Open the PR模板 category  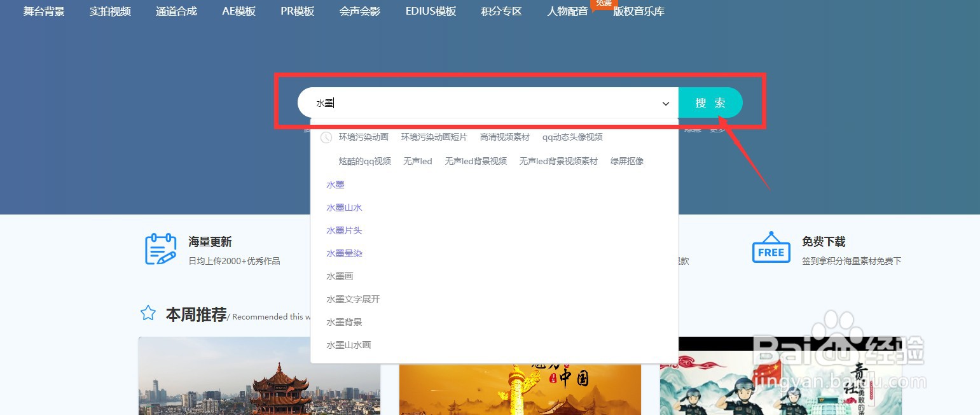coord(296,11)
